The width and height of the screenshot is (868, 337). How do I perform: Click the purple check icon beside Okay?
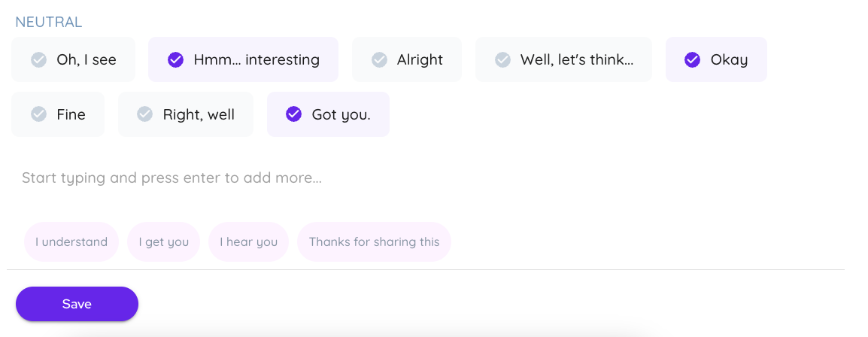693,59
